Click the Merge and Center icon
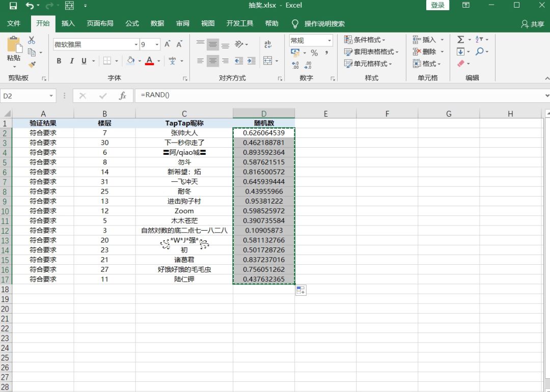This screenshot has height=392, width=550. pos(268,61)
